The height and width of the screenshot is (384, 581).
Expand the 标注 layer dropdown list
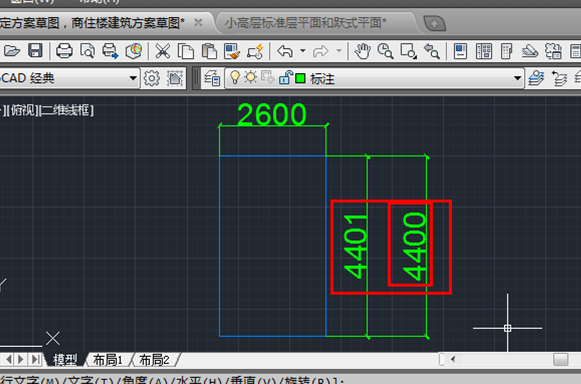[x=517, y=78]
